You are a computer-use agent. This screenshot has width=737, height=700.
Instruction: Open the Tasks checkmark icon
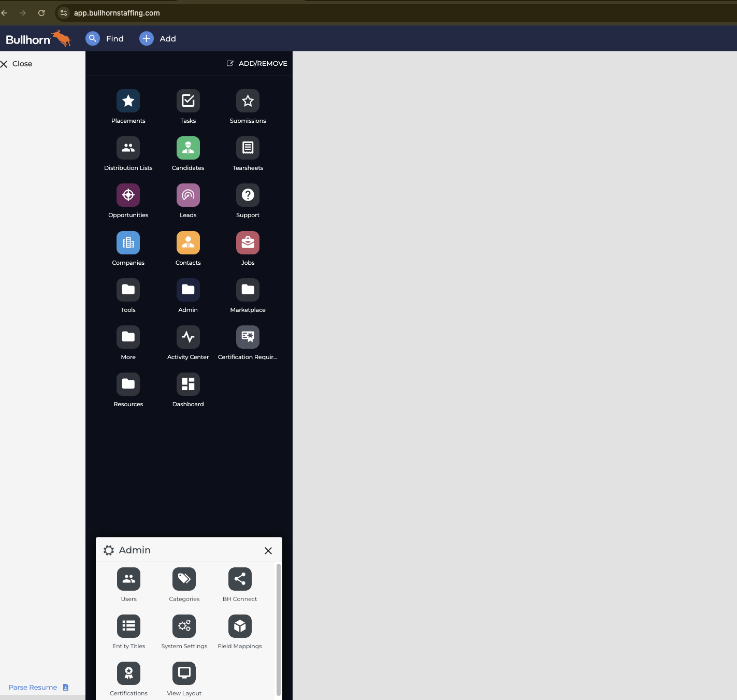point(188,101)
